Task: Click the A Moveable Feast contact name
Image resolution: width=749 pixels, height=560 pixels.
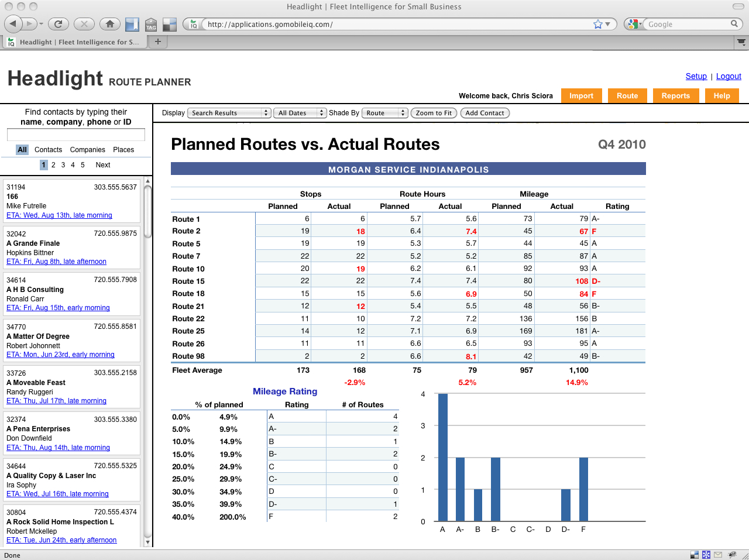Action: (36, 383)
